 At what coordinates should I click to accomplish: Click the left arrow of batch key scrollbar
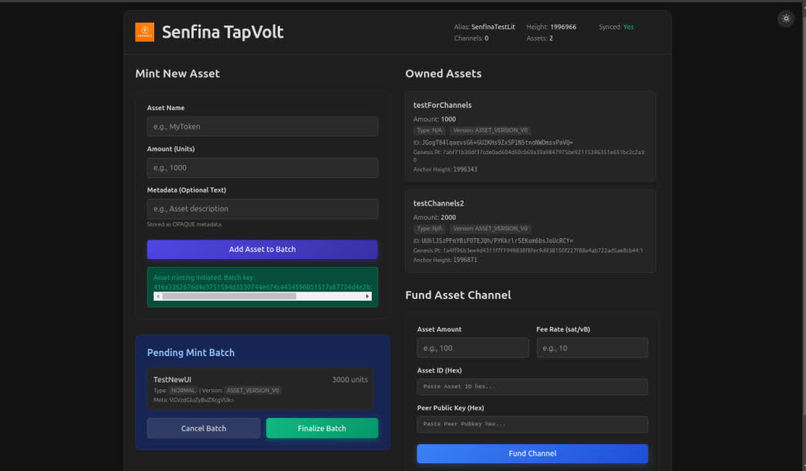pyautogui.click(x=158, y=296)
